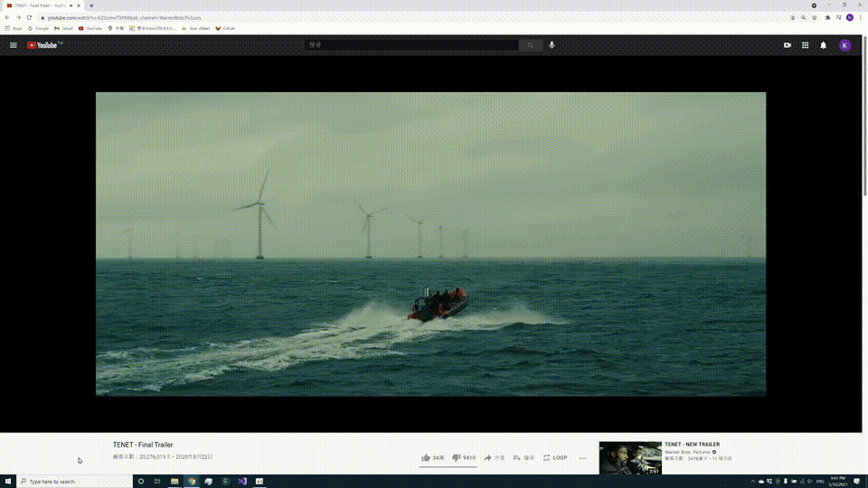Viewport: 868px width, 488px height.
Task: Dislike the video with thumbs down
Action: 464,457
